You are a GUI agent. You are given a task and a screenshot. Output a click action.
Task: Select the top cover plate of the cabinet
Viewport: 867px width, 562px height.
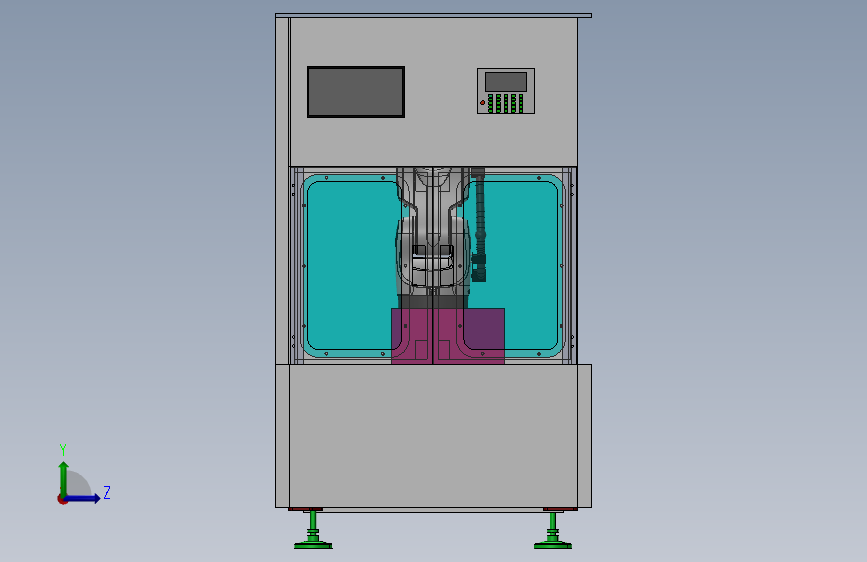(434, 15)
